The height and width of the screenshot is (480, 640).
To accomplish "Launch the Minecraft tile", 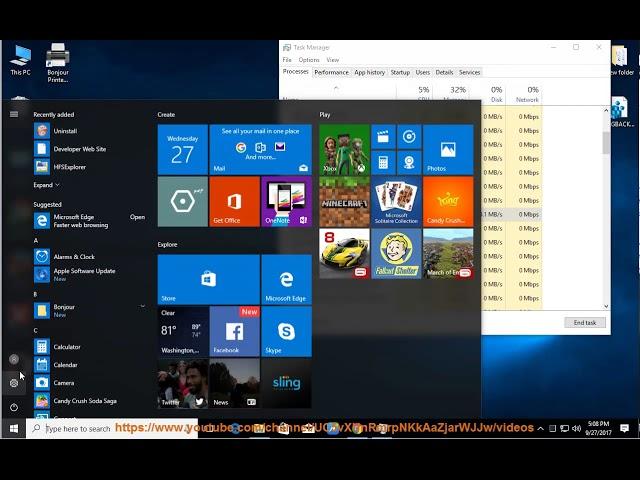I will (344, 202).
